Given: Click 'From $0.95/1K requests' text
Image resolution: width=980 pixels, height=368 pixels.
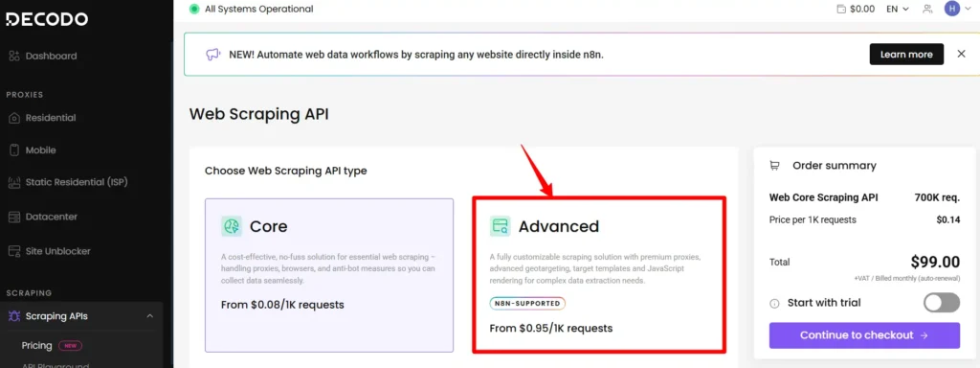Looking at the screenshot, I should (x=551, y=328).
